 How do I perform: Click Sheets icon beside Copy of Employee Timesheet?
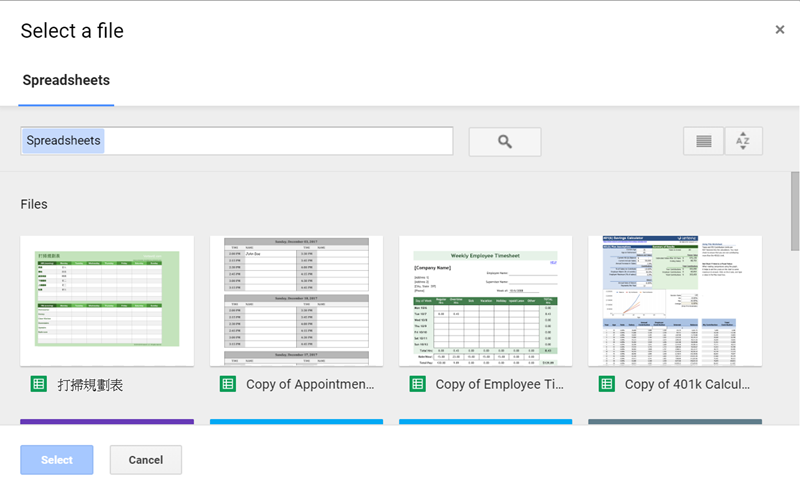pyautogui.click(x=417, y=384)
